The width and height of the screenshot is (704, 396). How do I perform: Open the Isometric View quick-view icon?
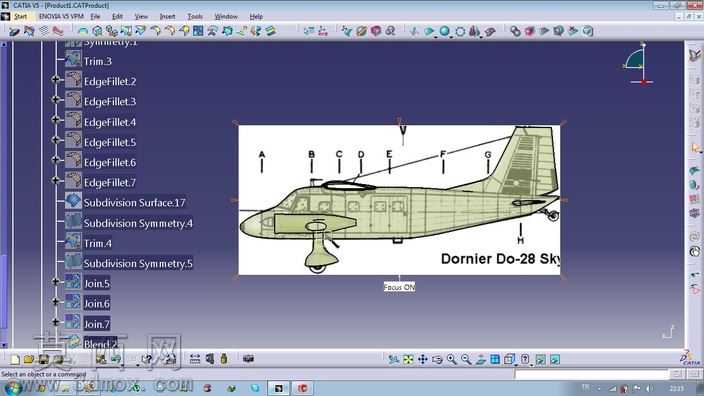click(x=509, y=360)
